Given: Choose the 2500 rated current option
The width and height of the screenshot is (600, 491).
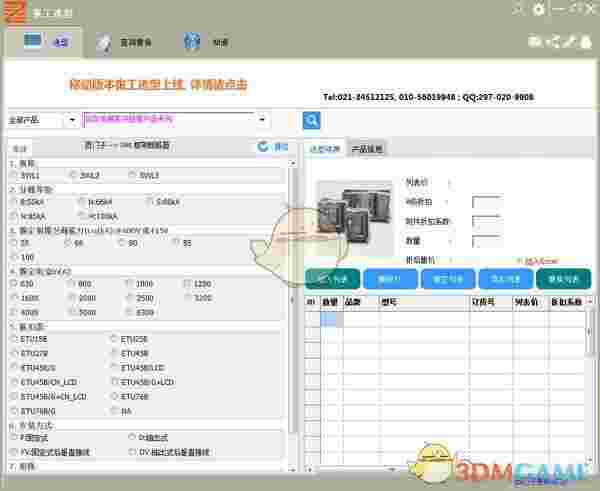Looking at the screenshot, I should [129, 298].
